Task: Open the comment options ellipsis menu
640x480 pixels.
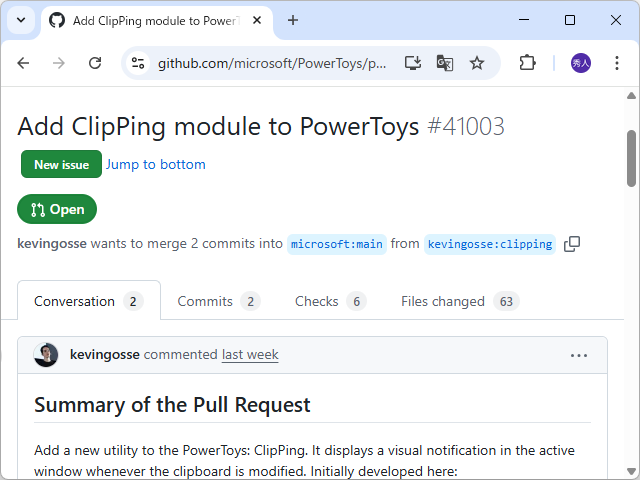Action: pos(579,355)
